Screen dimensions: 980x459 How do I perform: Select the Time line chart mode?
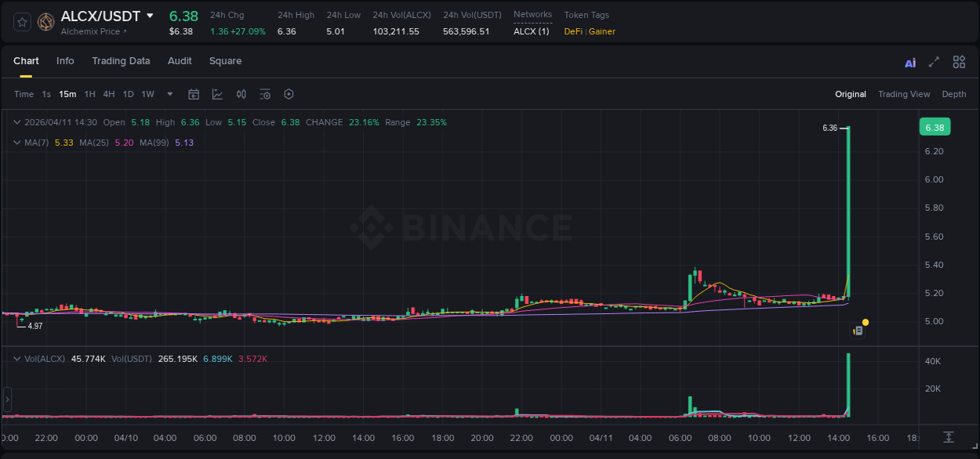tap(24, 94)
